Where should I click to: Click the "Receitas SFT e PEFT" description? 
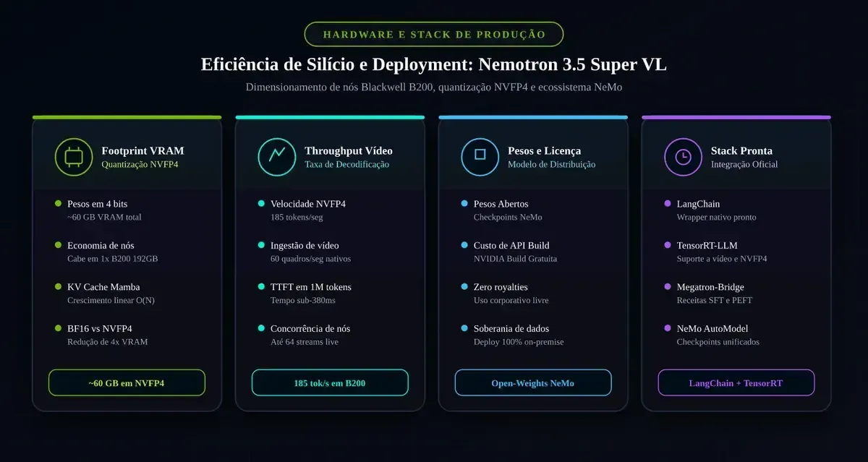pyautogui.click(x=715, y=300)
